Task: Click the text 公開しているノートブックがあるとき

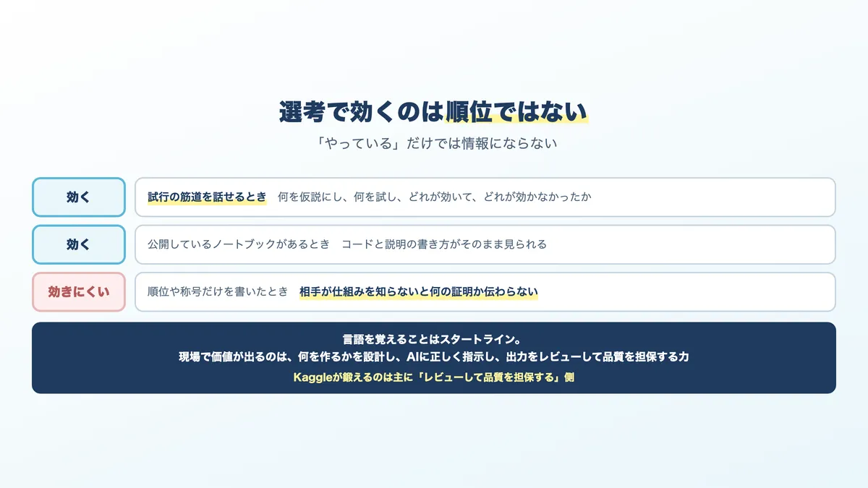Action: (x=239, y=244)
